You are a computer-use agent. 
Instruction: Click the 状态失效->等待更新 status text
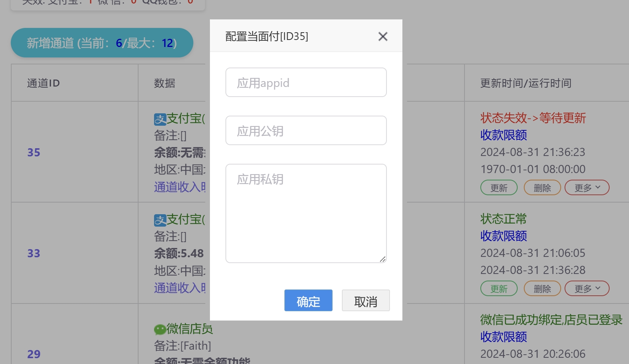pos(533,118)
